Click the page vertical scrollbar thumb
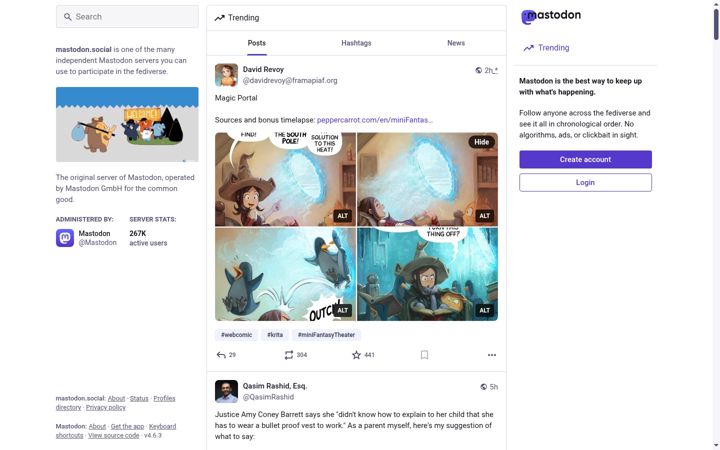 click(716, 24)
